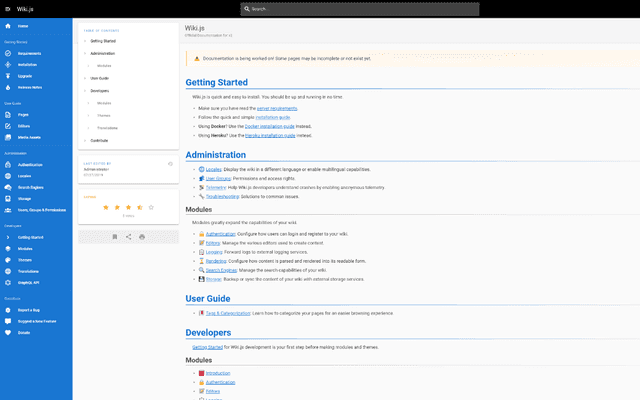Open Storage sidebar icon
Image resolution: width=640 pixels, height=400 pixels.
point(8,199)
